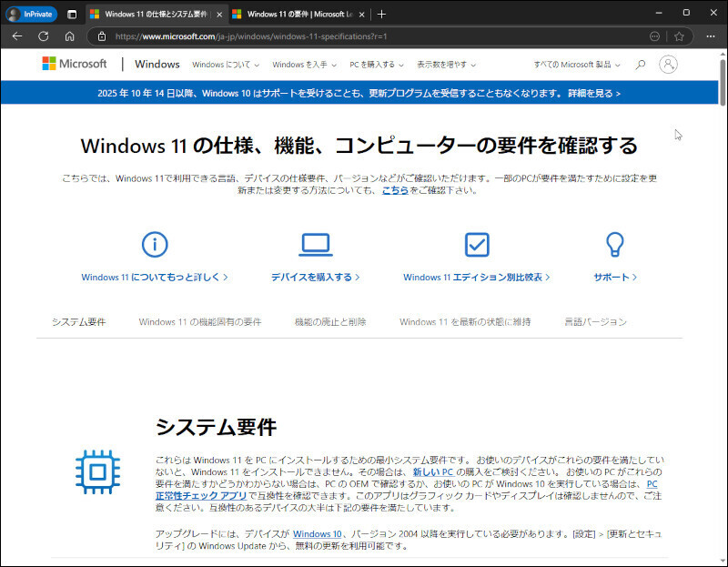This screenshot has width=728, height=567.
Task: Open the tab actions menu icon
Action: [72, 14]
